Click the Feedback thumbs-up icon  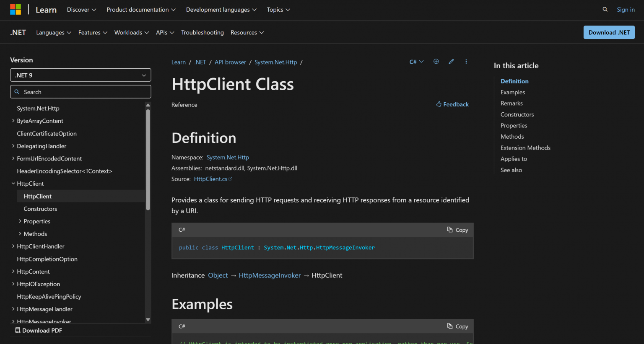439,104
